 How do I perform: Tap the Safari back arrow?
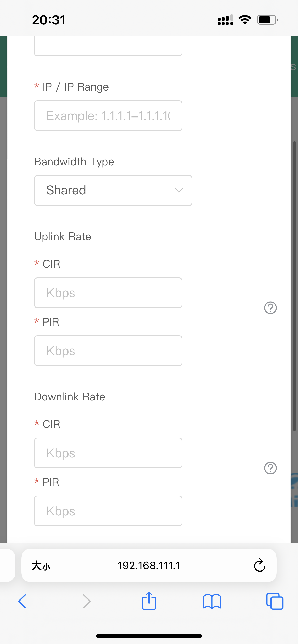(x=22, y=601)
